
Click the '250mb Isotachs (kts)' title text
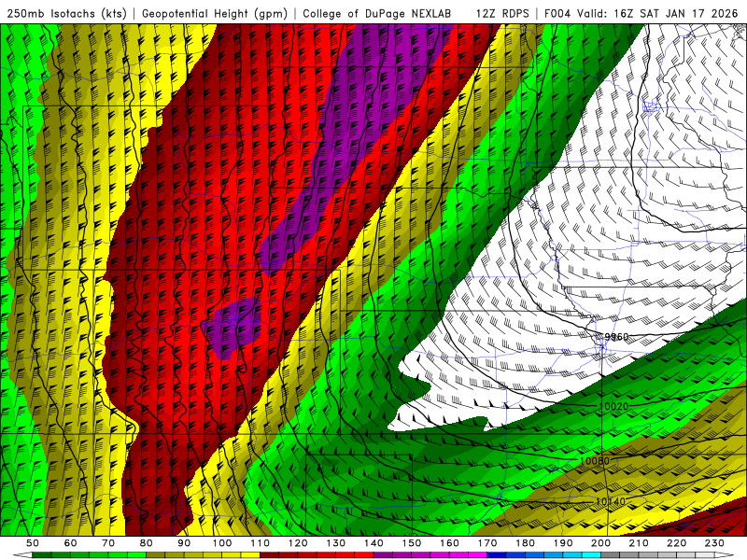coord(66,14)
